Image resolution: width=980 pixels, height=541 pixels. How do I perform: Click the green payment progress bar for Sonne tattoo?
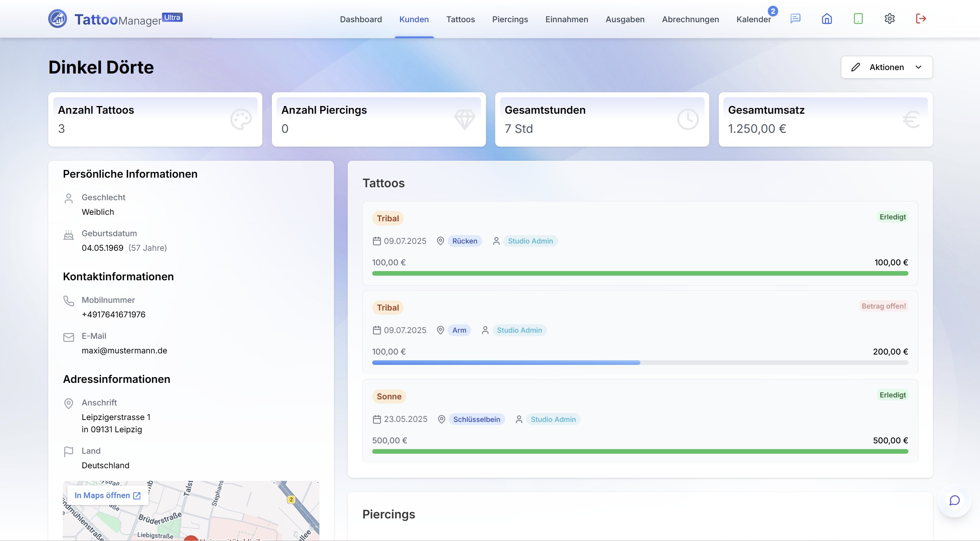[x=640, y=451]
